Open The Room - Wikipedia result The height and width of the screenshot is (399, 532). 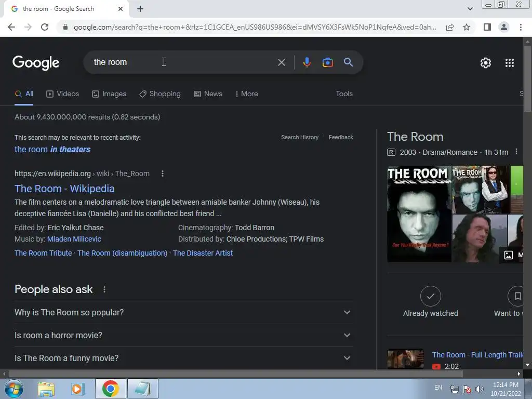point(64,189)
